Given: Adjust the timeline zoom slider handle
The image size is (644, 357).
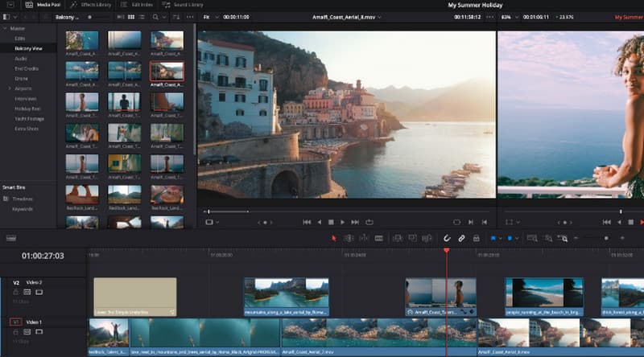Looking at the screenshot, I should tap(606, 238).
